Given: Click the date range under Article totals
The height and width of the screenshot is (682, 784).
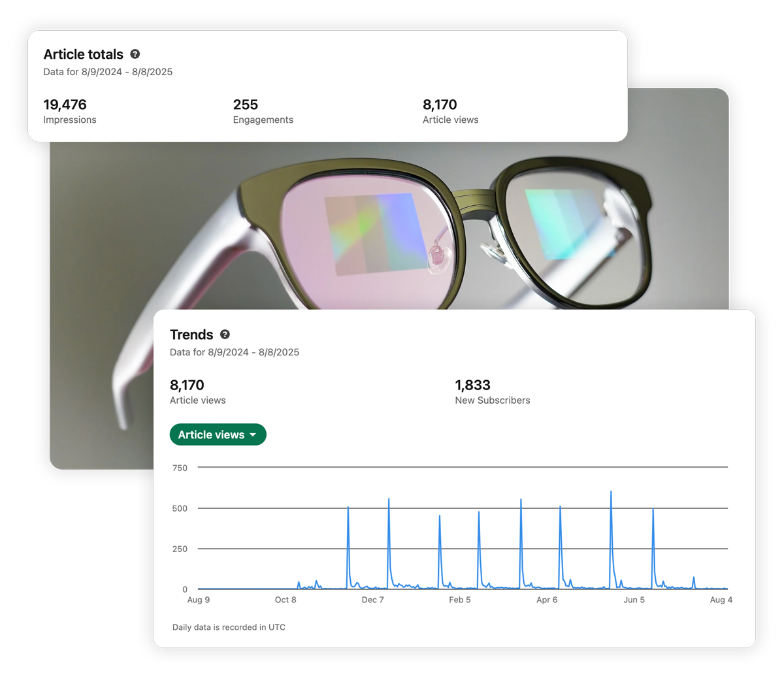Looking at the screenshot, I should [108, 72].
